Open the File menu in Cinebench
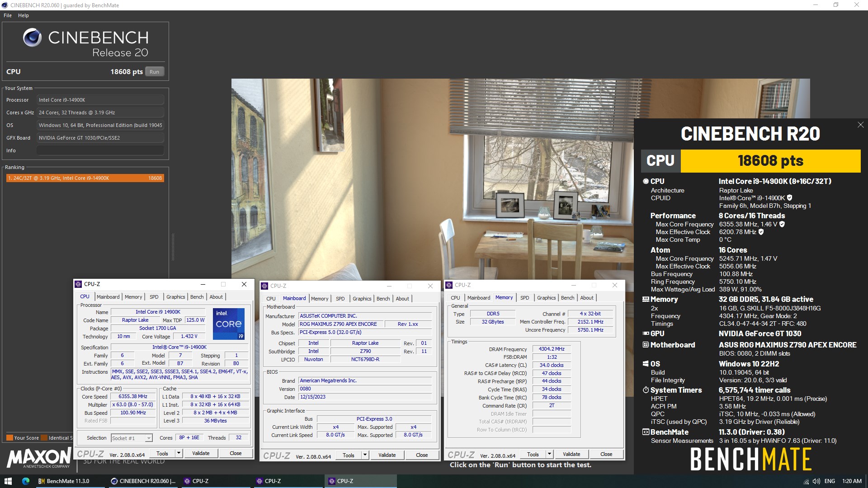868x488 pixels. click(8, 15)
